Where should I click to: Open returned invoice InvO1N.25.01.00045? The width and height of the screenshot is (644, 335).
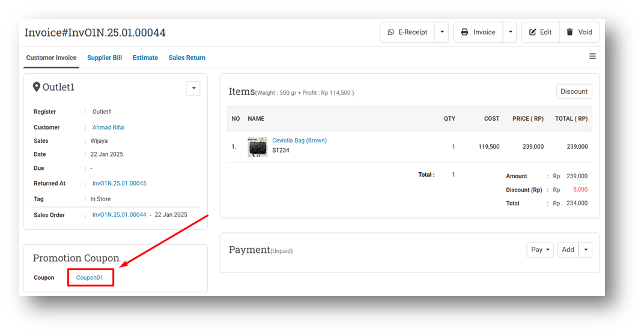pos(119,184)
